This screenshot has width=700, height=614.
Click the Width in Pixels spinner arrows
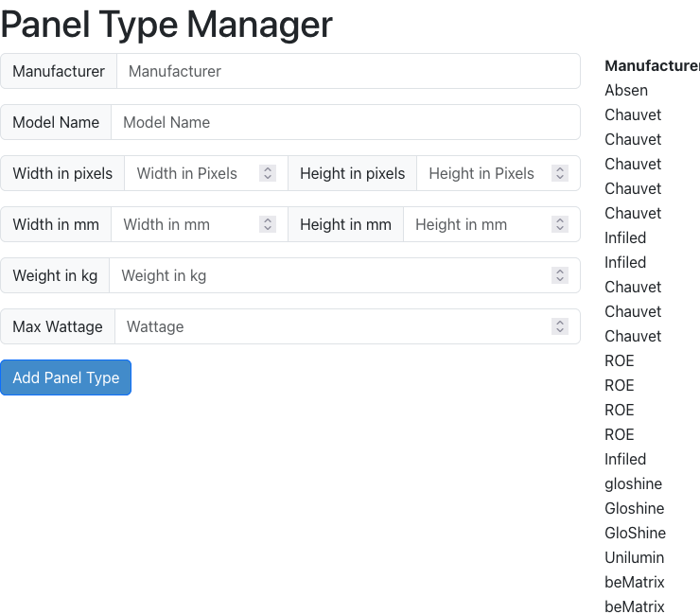tap(268, 173)
